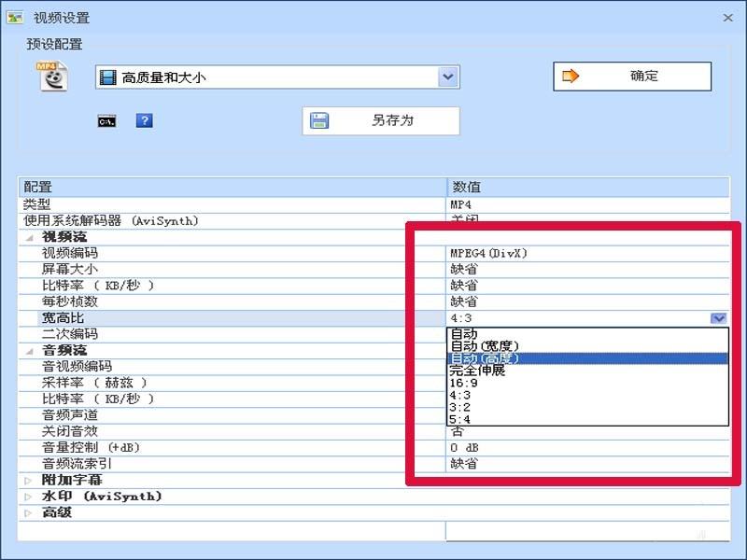747x560 pixels.
Task: Click the floppy disk save icon
Action: pyautogui.click(x=322, y=120)
